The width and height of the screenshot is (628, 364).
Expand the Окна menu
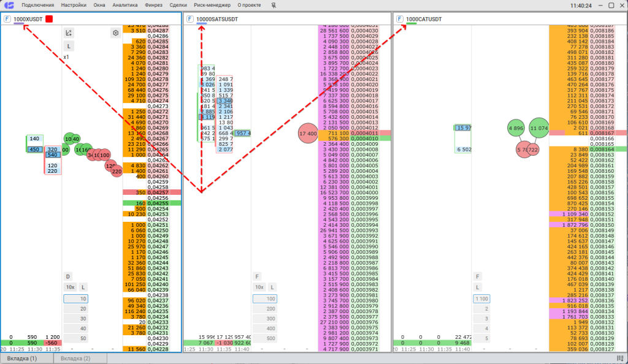tap(99, 5)
